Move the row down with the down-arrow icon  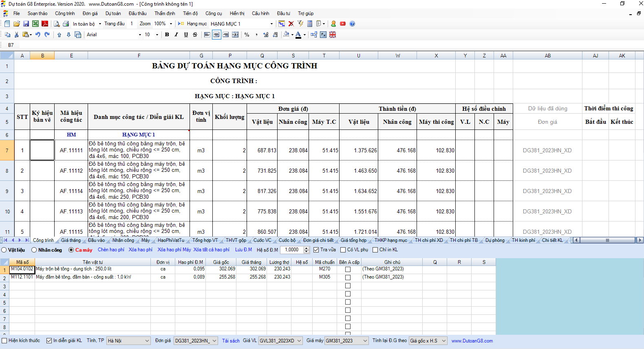tap(68, 35)
